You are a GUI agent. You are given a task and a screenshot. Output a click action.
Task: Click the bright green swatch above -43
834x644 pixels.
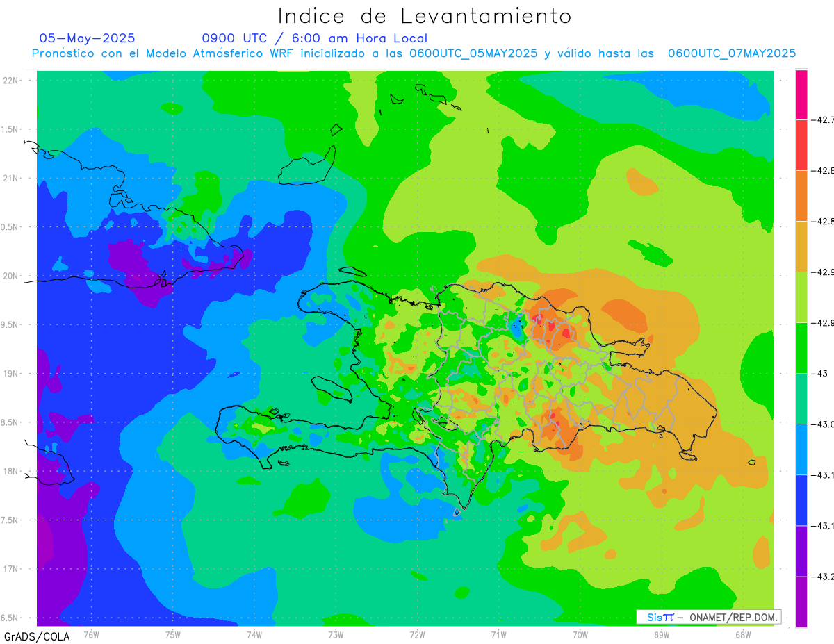pos(801,348)
